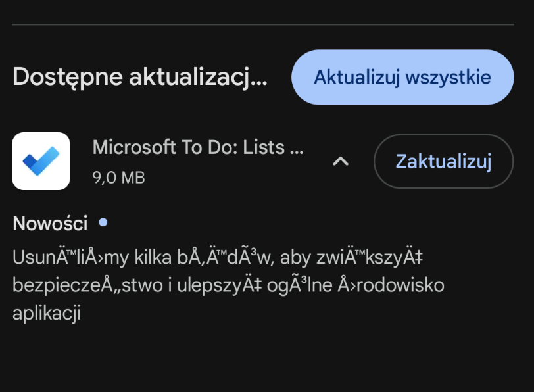Update all apps with the blue pill button
The height and width of the screenshot is (392, 534).
pyautogui.click(x=402, y=77)
